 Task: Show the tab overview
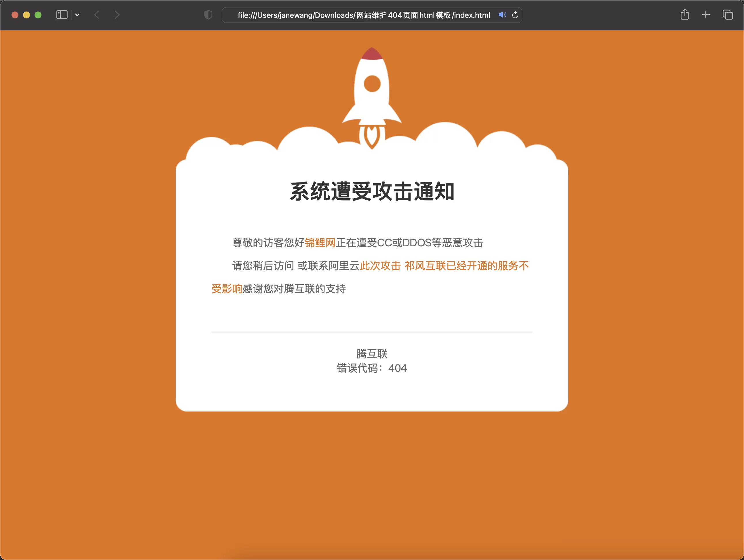point(727,15)
